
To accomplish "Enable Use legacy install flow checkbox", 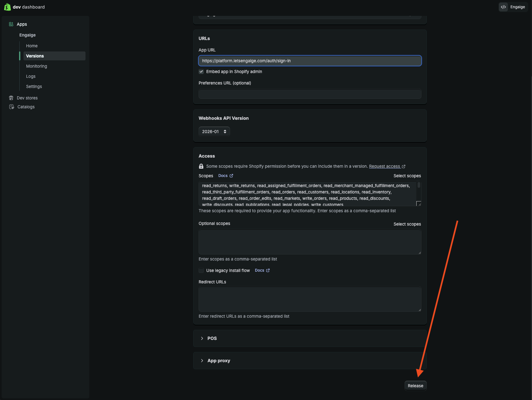I will 201,270.
